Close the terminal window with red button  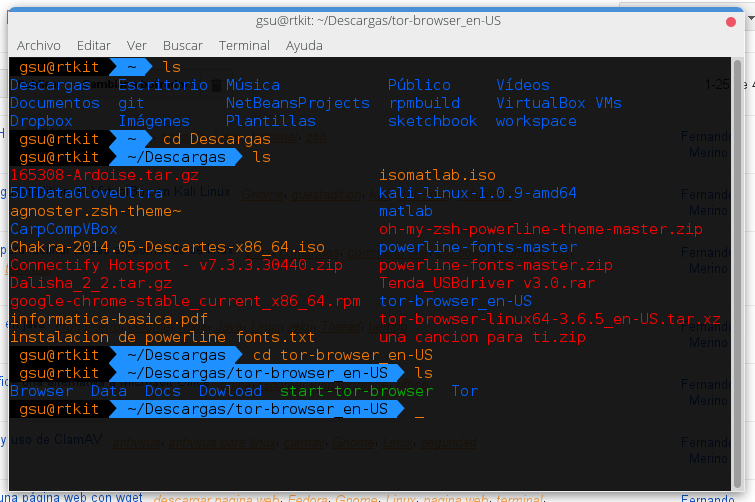click(730, 22)
